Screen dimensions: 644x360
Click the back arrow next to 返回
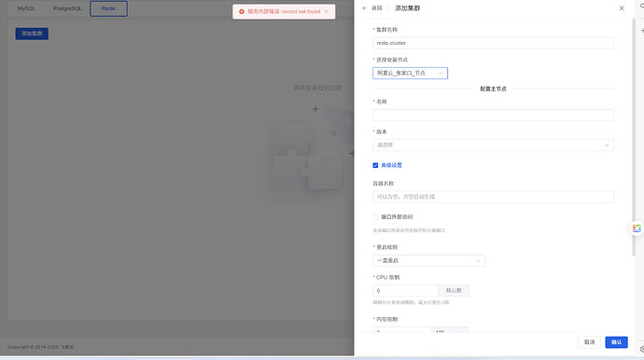point(365,8)
